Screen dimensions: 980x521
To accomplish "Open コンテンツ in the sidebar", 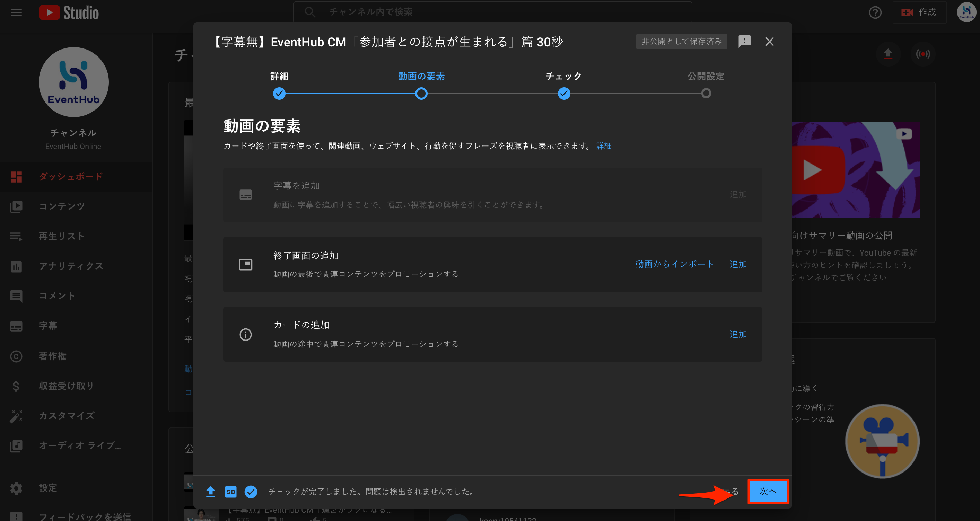I will (76, 206).
